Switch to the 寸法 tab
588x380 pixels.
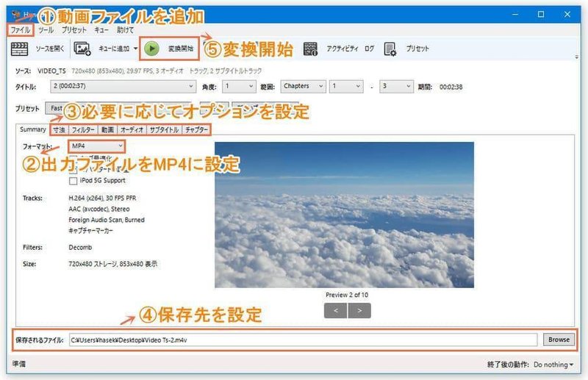[60, 130]
